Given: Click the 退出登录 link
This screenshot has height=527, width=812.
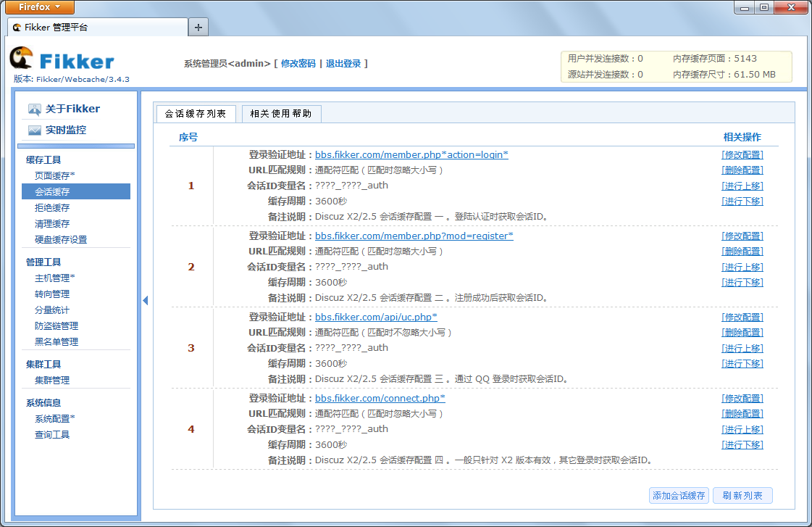Looking at the screenshot, I should (x=343, y=63).
